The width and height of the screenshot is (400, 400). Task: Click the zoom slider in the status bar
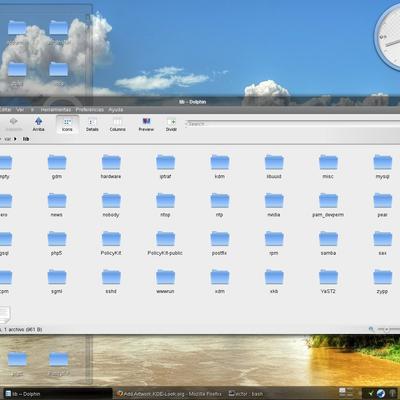(x=388, y=329)
